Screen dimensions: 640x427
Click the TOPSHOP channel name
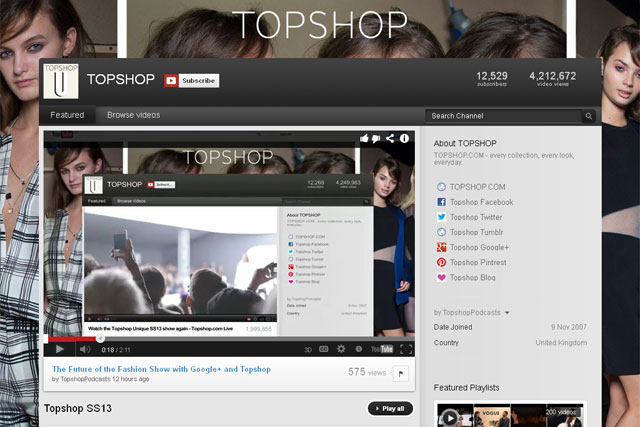121,79
